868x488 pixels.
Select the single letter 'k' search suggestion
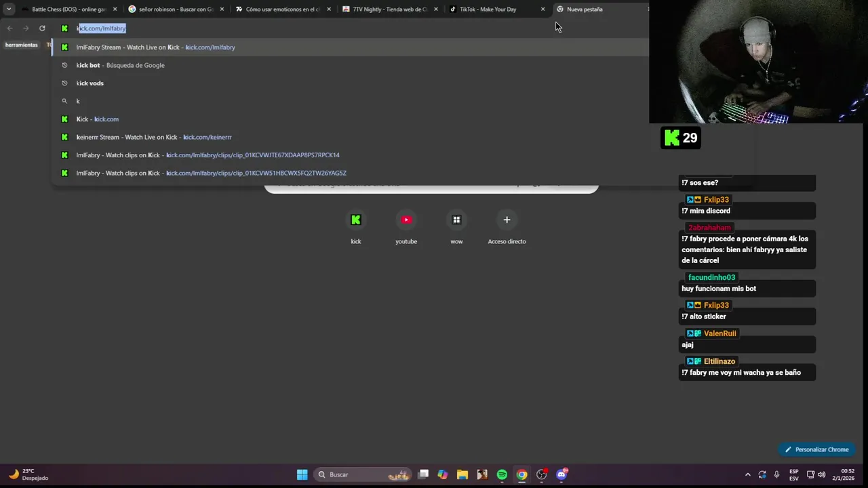(350, 101)
